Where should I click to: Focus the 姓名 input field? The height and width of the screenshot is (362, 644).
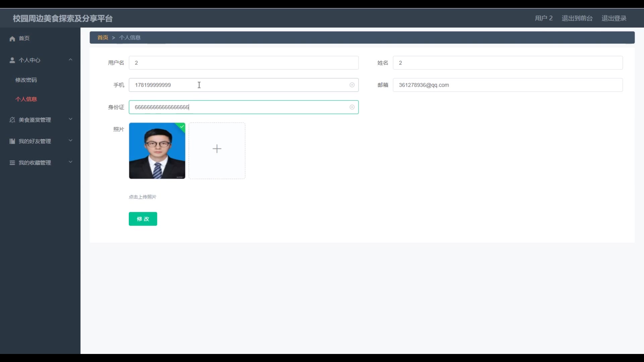point(507,63)
